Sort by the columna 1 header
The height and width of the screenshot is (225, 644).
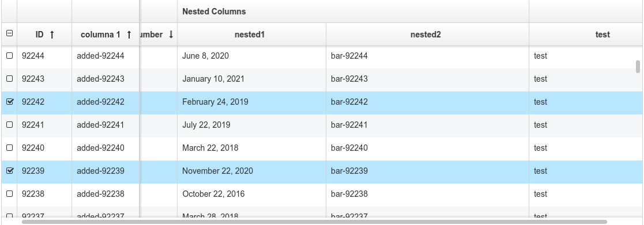point(106,35)
